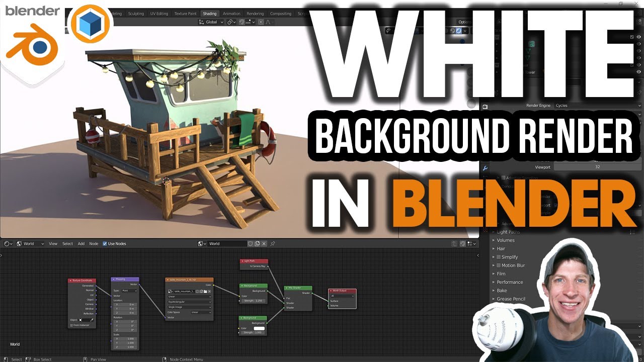This screenshot has width=644, height=362.
Task: Open the Mapping node Type dropdown
Action: (x=129, y=291)
